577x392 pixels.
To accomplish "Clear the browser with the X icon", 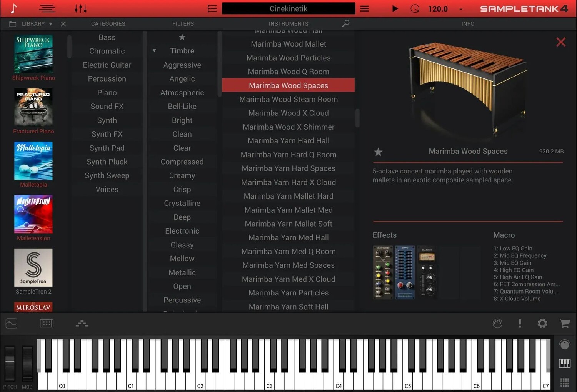I will point(63,24).
